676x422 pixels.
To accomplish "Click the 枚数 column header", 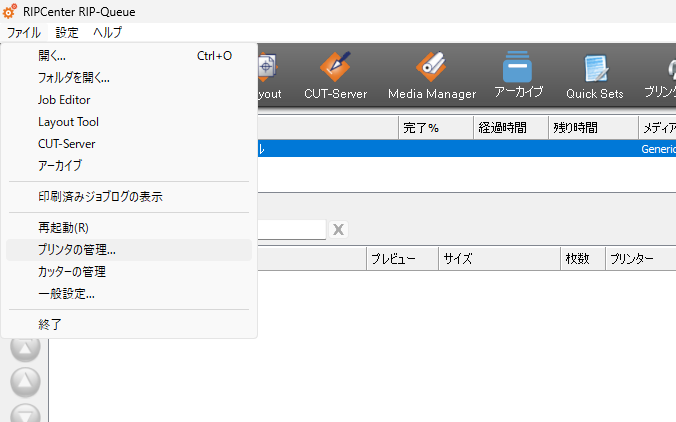I will [583, 259].
